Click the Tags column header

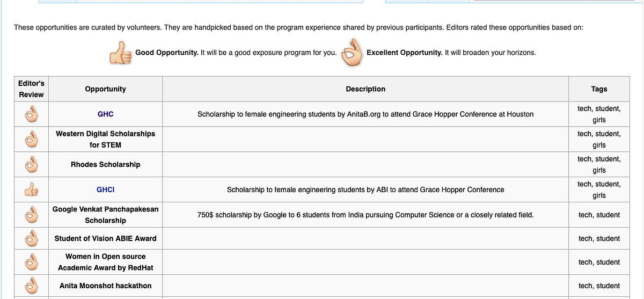(x=599, y=89)
